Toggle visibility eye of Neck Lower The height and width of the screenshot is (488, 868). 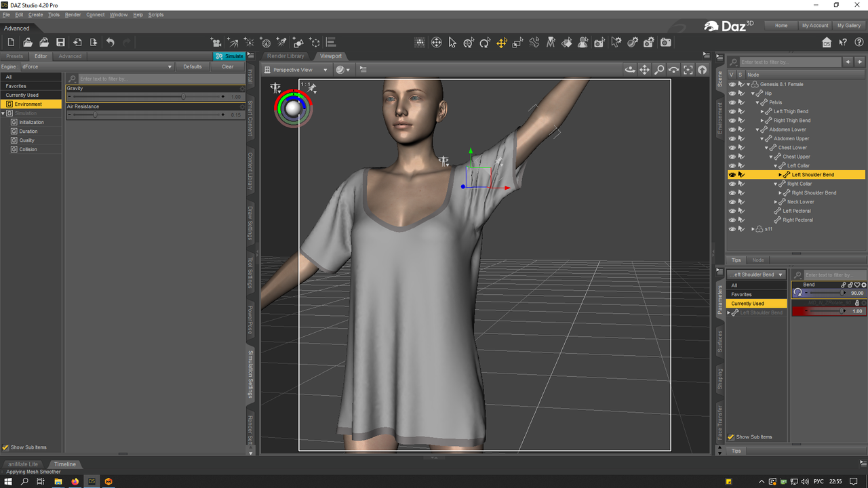pyautogui.click(x=732, y=201)
